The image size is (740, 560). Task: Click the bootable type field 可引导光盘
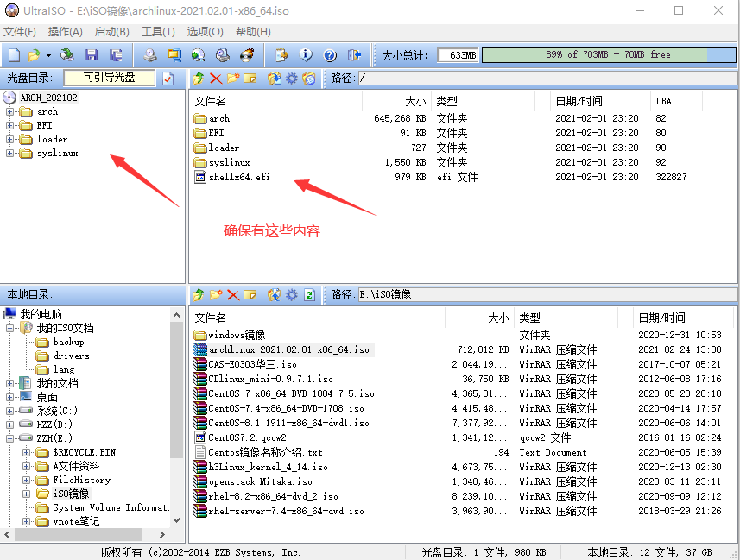pos(110,78)
